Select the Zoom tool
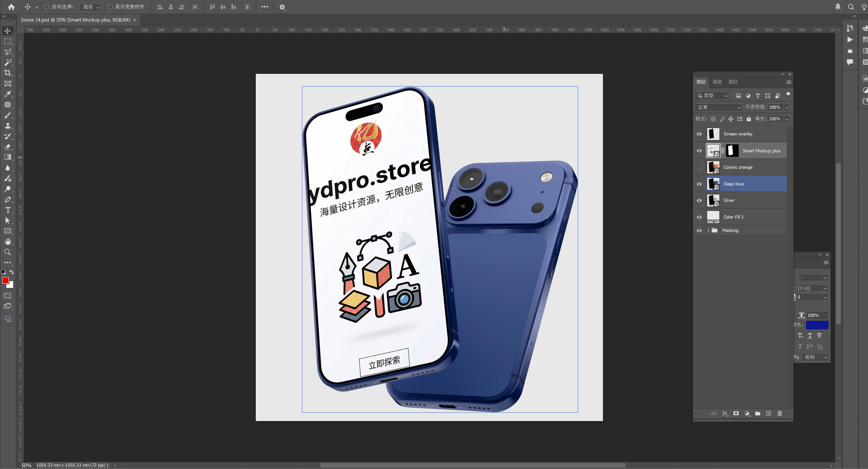This screenshot has width=868, height=469. (7, 252)
